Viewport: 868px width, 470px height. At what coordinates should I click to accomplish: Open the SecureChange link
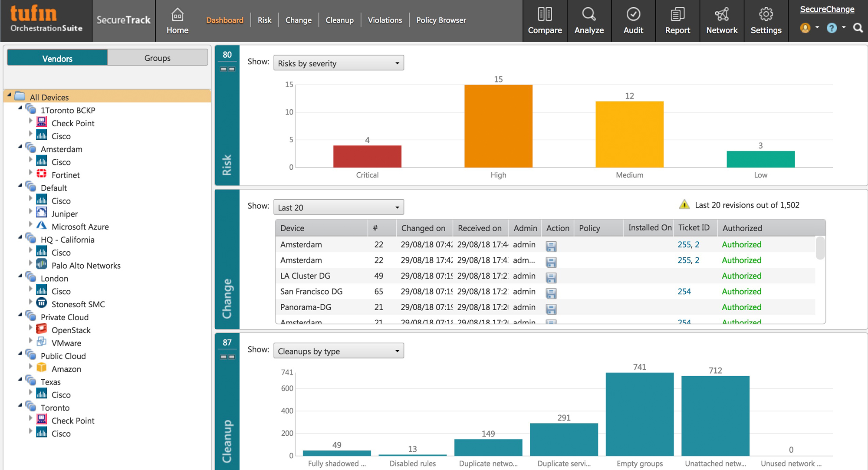tap(827, 9)
